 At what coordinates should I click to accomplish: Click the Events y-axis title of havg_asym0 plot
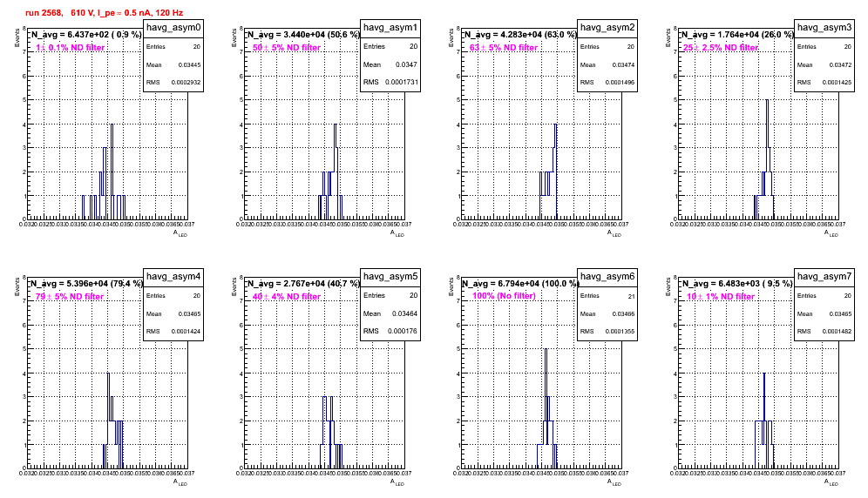click(17, 37)
